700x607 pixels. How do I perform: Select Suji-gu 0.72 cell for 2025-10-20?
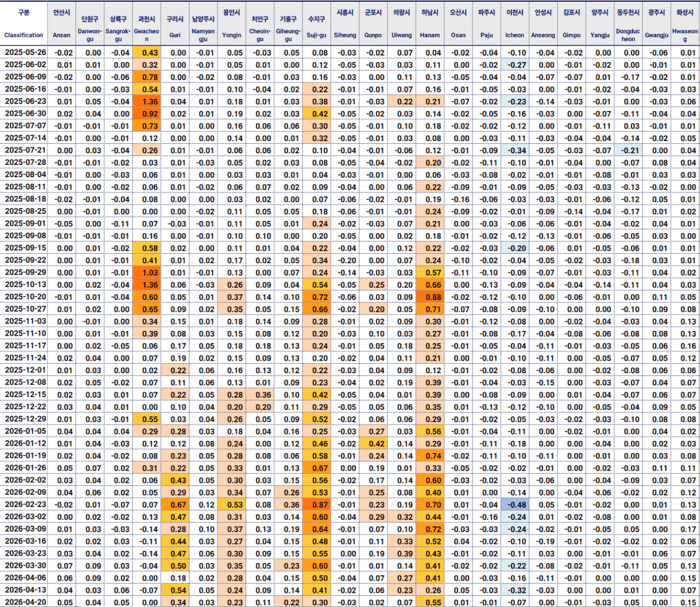pos(316,297)
